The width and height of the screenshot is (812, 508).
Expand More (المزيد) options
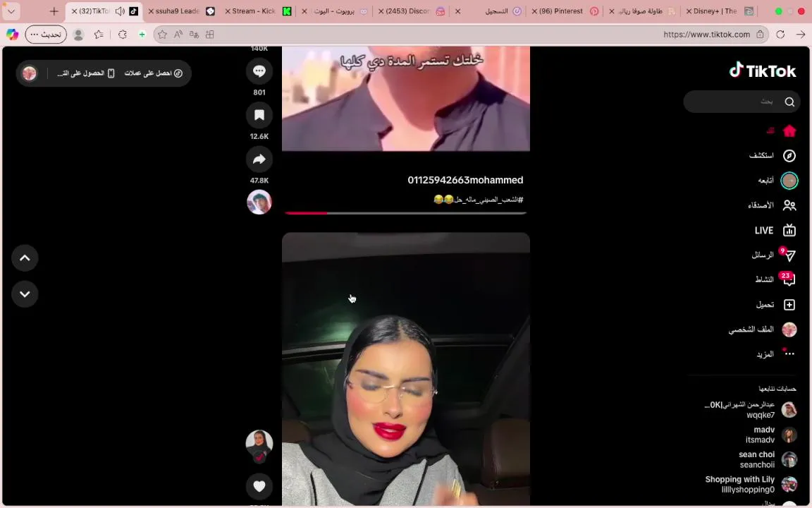[775, 354]
